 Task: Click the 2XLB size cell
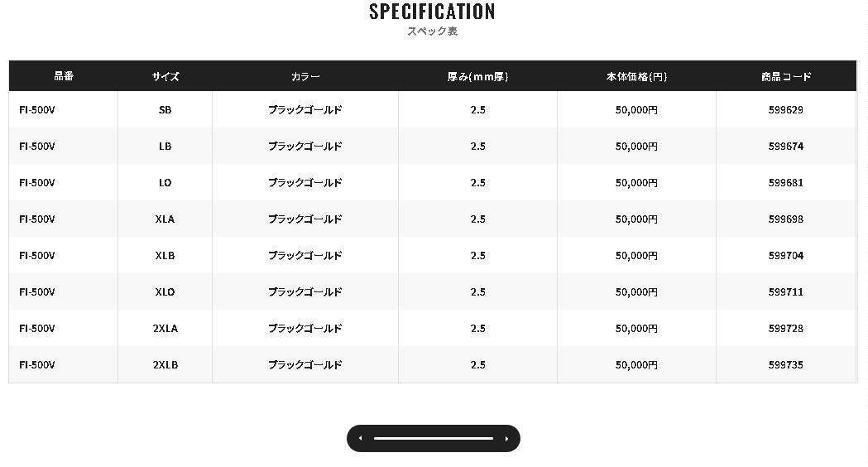coord(165,365)
